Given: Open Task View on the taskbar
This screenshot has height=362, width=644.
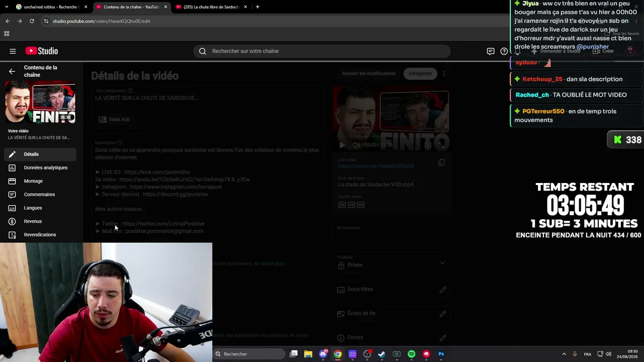Looking at the screenshot, I should pos(294,354).
